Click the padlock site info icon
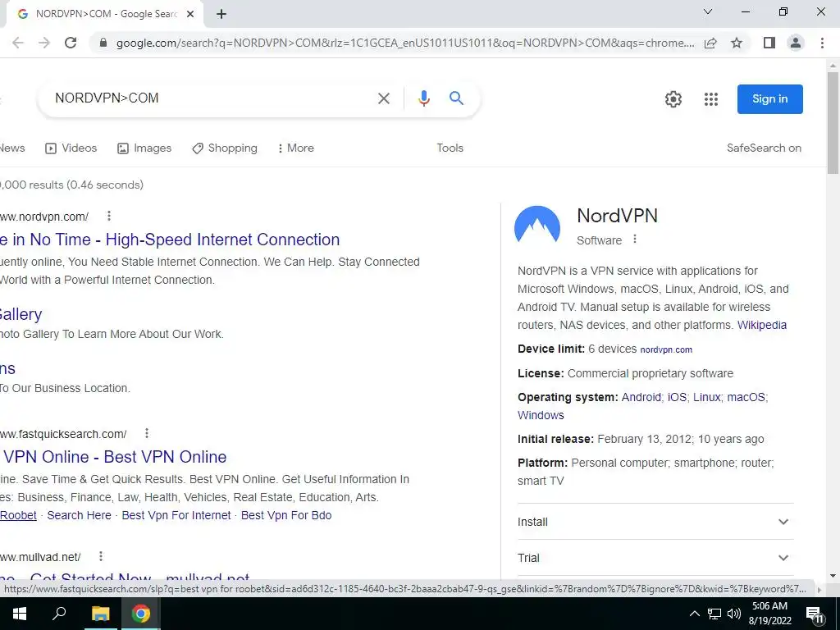 pyautogui.click(x=103, y=43)
